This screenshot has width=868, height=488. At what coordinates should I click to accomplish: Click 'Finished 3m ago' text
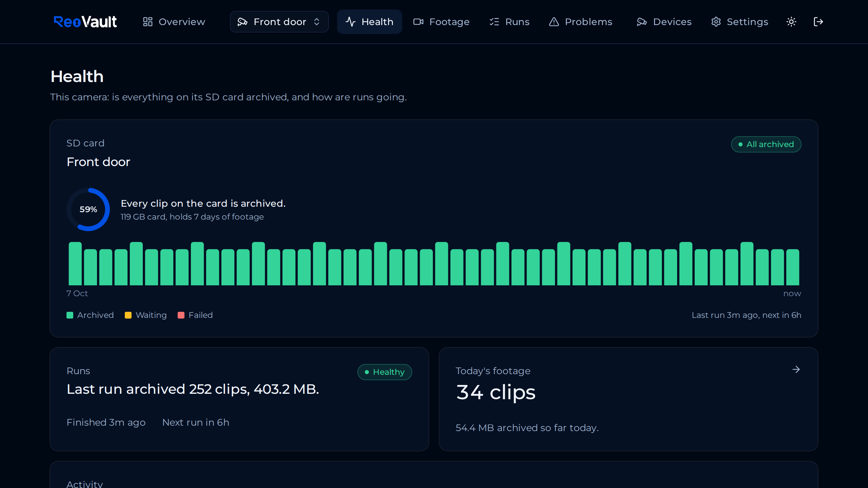coord(106,422)
